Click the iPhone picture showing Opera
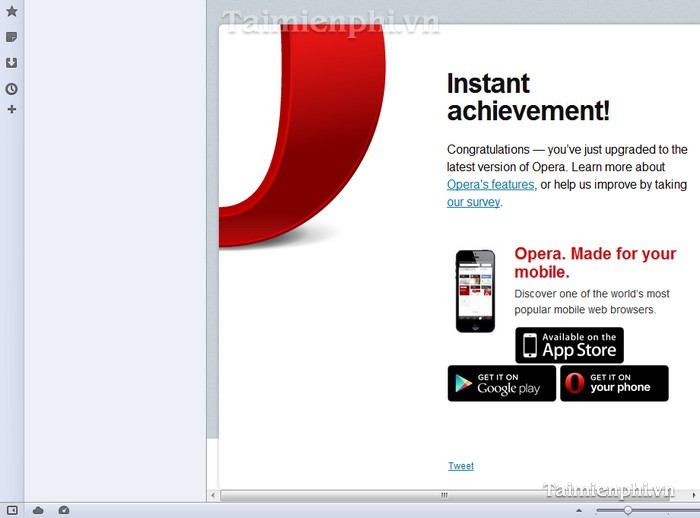The image size is (700, 518). [475, 291]
